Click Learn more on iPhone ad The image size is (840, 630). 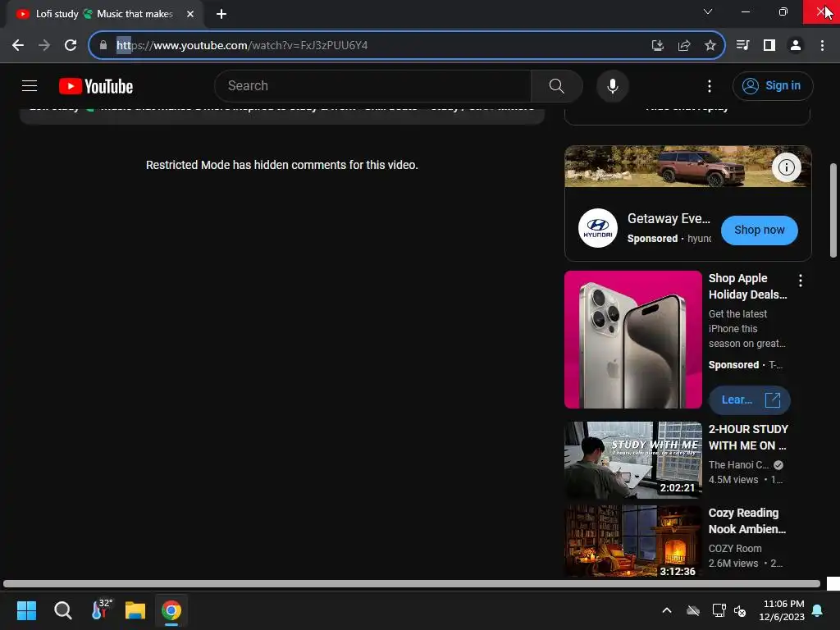[749, 400]
